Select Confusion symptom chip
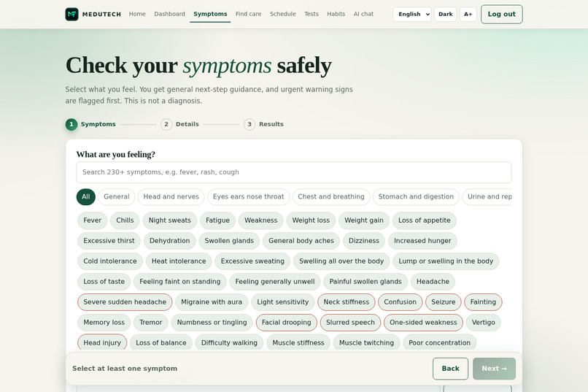This screenshot has height=392, width=588. point(400,302)
